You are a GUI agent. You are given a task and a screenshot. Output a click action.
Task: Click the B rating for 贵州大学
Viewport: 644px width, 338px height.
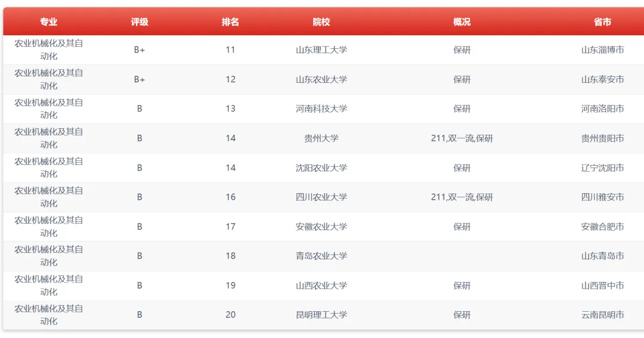point(139,138)
